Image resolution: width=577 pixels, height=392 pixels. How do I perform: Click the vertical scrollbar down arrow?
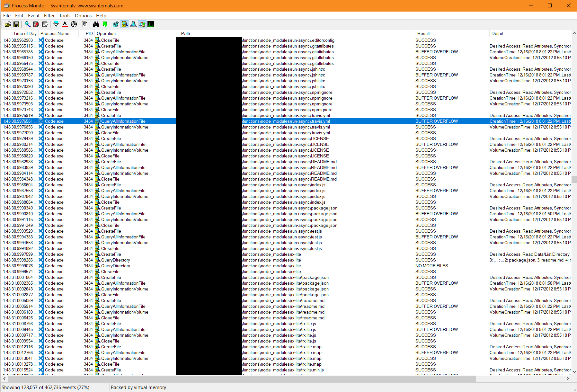pyautogui.click(x=574, y=372)
